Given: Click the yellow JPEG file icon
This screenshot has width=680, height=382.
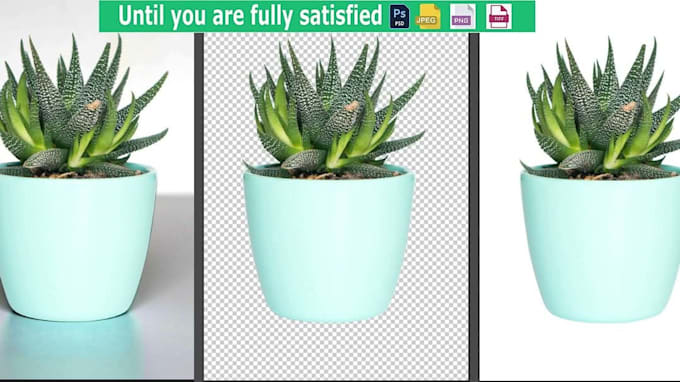Looking at the screenshot, I should [x=428, y=17].
